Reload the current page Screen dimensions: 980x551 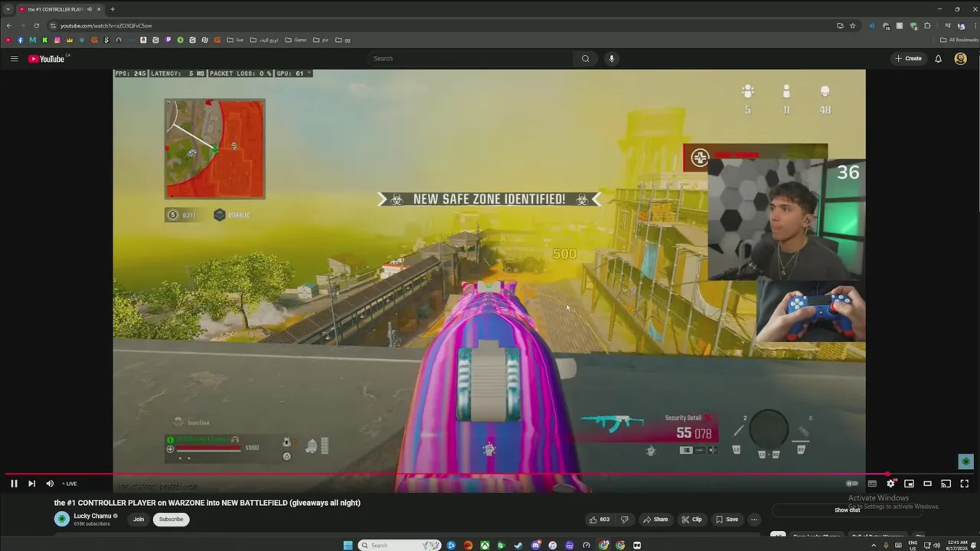click(36, 25)
